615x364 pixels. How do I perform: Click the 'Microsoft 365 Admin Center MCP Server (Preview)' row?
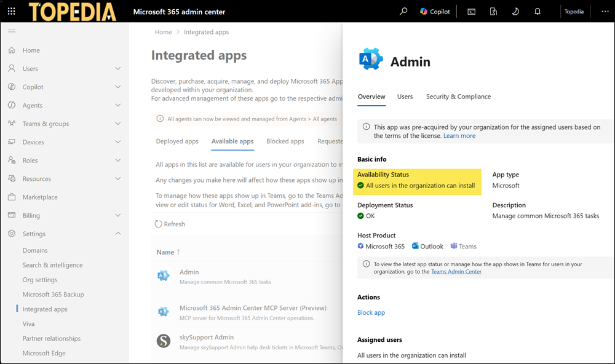247,312
